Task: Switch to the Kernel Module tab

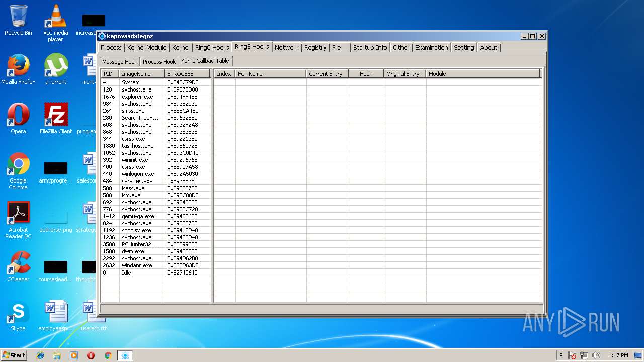Action: (146, 47)
